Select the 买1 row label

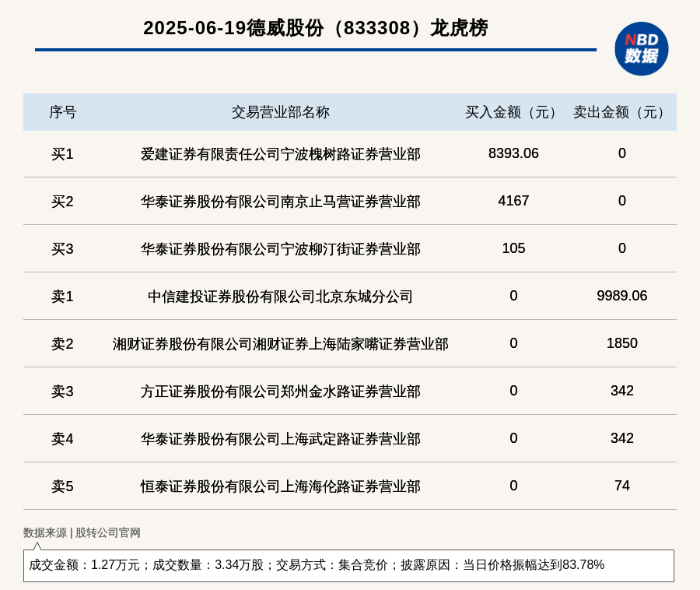62,154
